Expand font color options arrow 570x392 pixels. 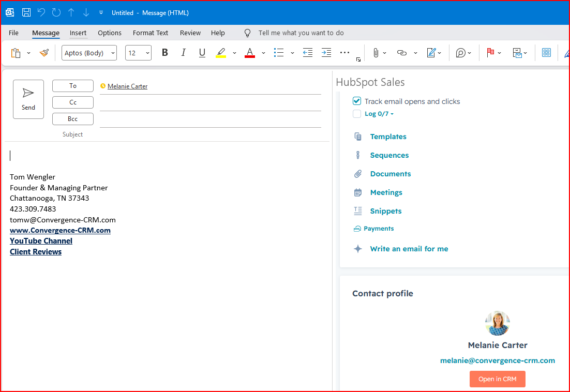click(264, 53)
